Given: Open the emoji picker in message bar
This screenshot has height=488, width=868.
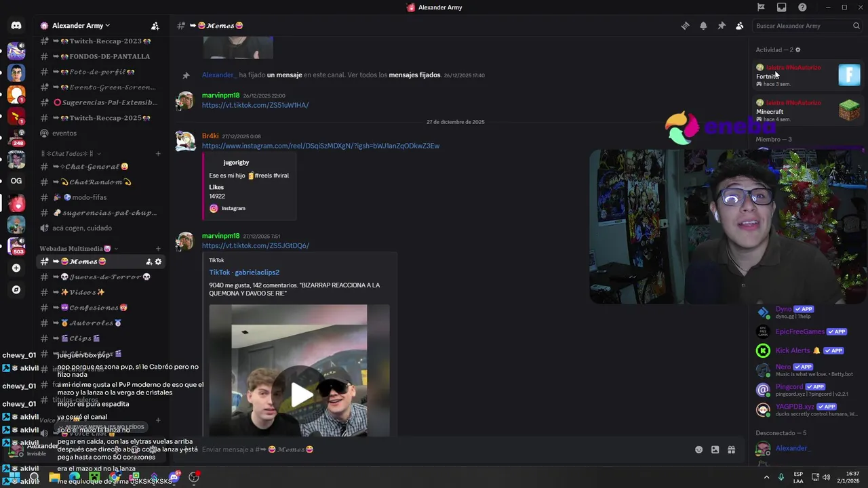Looking at the screenshot, I should (x=698, y=449).
